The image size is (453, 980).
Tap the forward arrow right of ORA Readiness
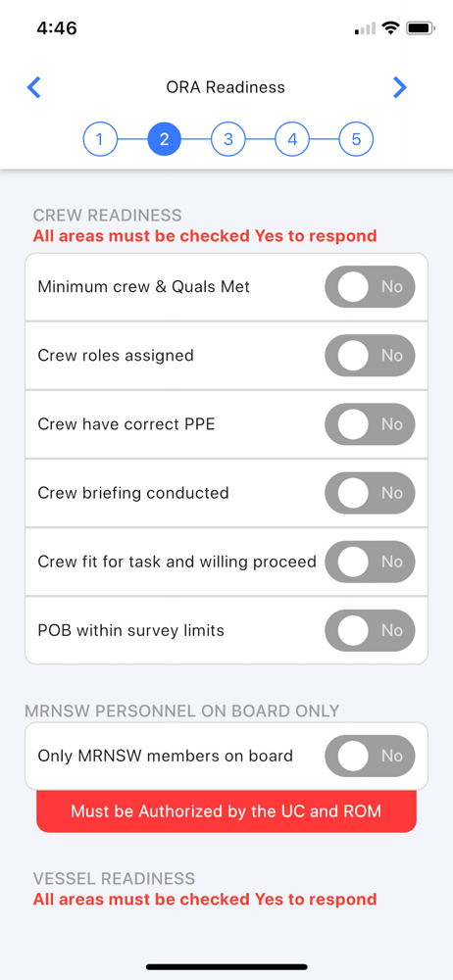400,87
